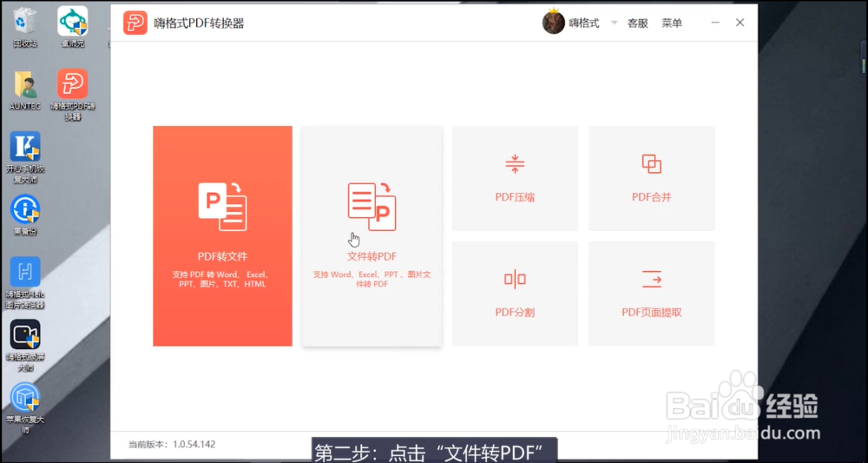Open the PDF页面提取 tool
The height and width of the screenshot is (463, 868).
click(652, 294)
